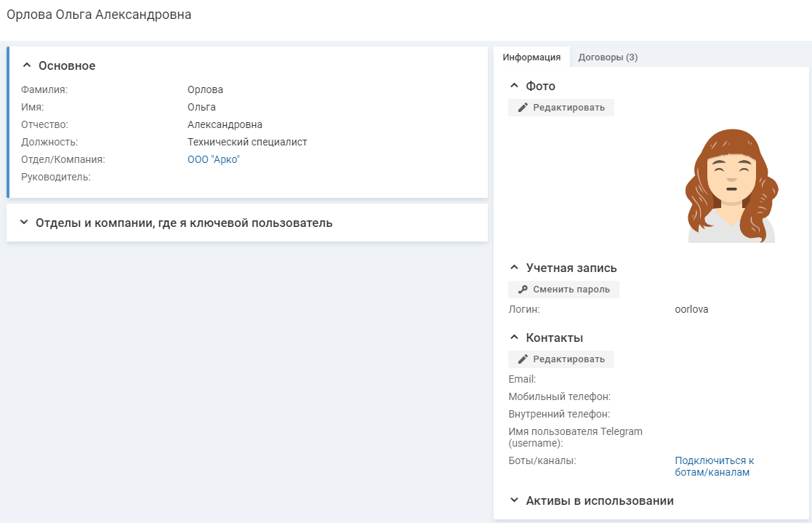Open the Договоры (3) tab

click(608, 57)
